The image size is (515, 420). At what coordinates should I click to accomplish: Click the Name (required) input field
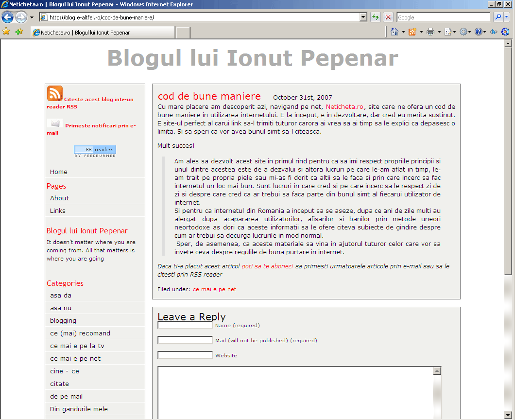click(x=185, y=325)
